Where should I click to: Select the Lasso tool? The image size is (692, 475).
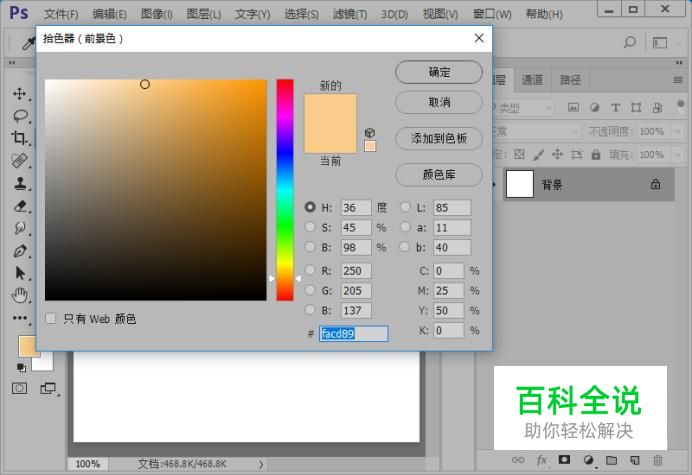pyautogui.click(x=20, y=116)
